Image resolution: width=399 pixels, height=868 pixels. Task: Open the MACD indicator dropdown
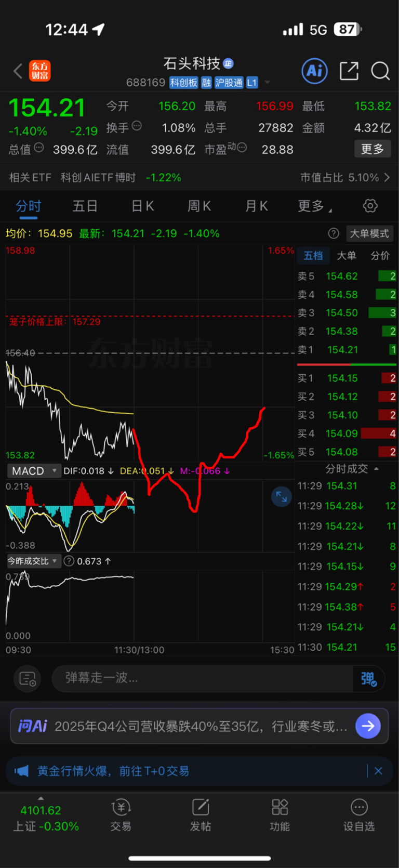click(34, 471)
